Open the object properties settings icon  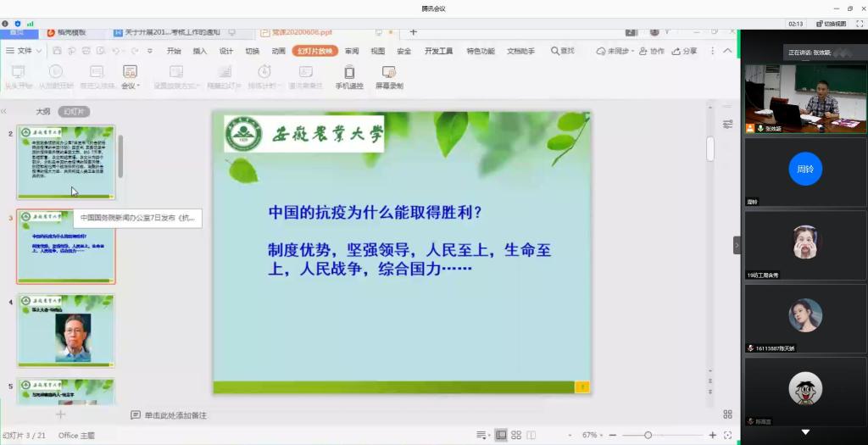click(x=728, y=124)
